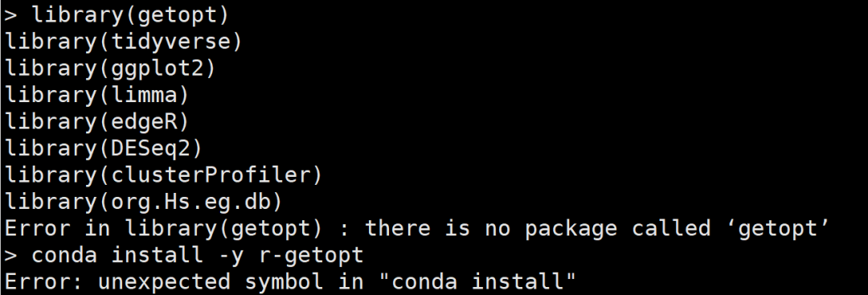Click the library(org.Hs.eg.db) line

pyautogui.click(x=143, y=202)
